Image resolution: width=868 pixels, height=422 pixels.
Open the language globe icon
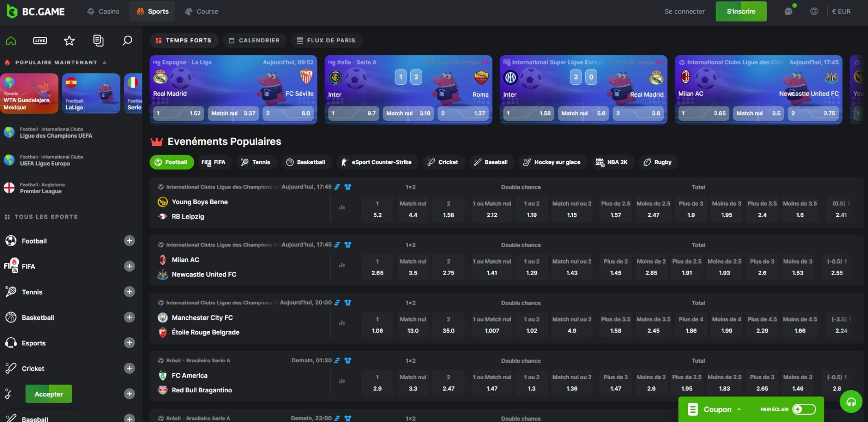814,11
